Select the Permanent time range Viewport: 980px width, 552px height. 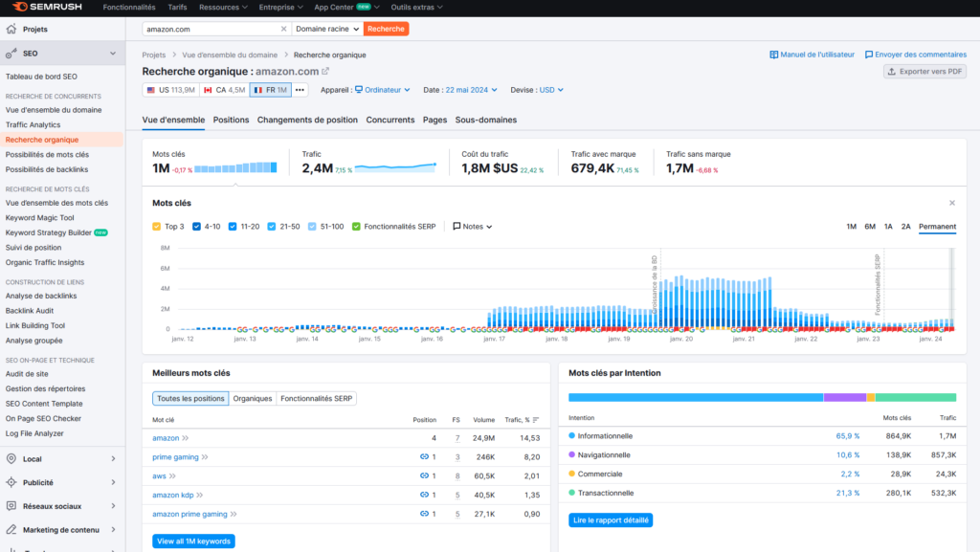pyautogui.click(x=937, y=227)
